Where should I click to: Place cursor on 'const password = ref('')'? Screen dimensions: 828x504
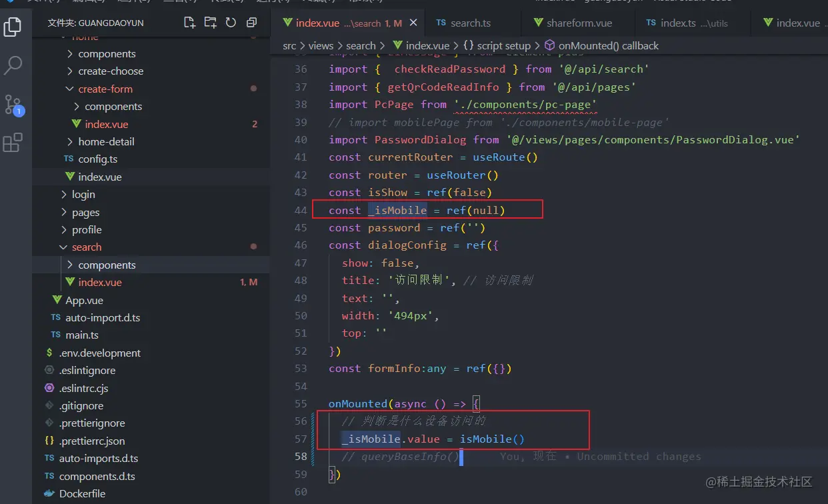pos(407,228)
